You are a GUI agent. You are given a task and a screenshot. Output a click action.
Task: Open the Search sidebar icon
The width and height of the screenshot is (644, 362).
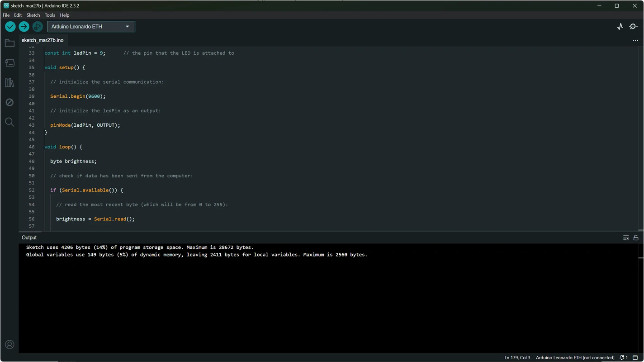(9, 122)
